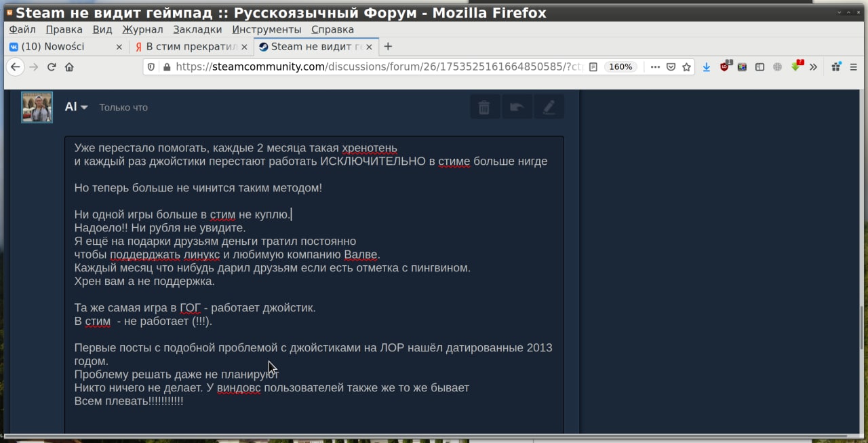Open the Downloads panel arrow
This screenshot has width=868, height=443.
(706, 67)
